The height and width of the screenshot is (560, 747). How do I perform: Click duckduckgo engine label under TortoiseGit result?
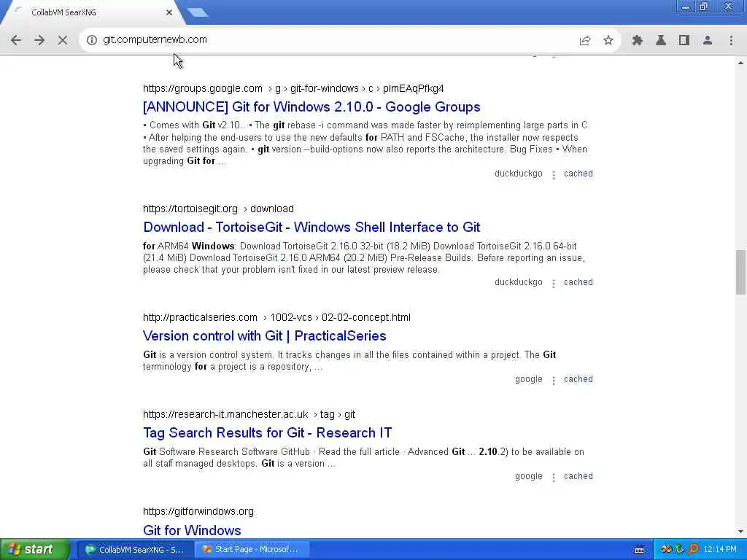point(519,282)
